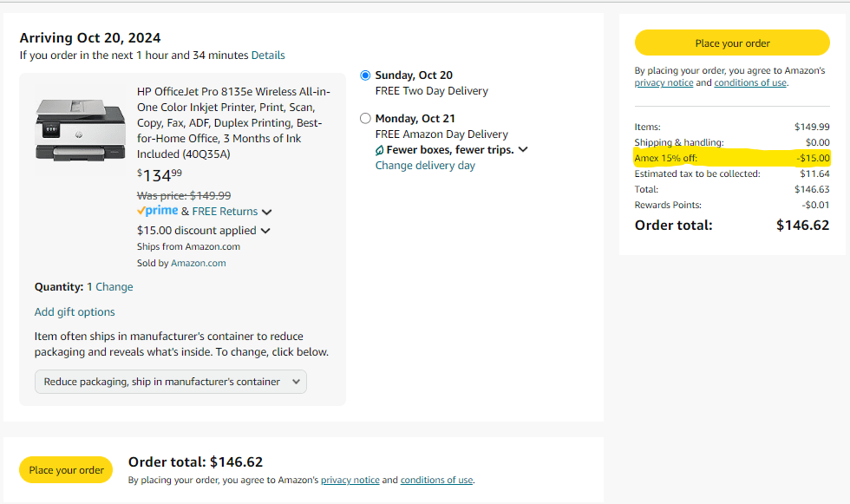Click Change delivery day link

(x=425, y=166)
